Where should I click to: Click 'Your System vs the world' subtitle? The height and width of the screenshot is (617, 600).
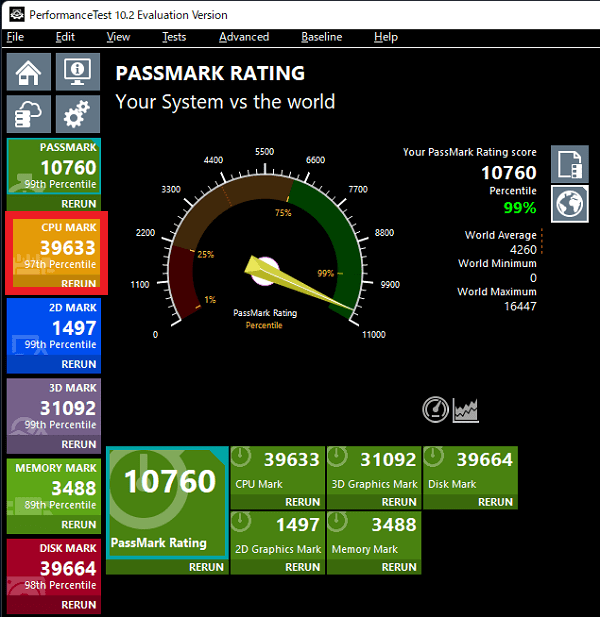point(225,102)
